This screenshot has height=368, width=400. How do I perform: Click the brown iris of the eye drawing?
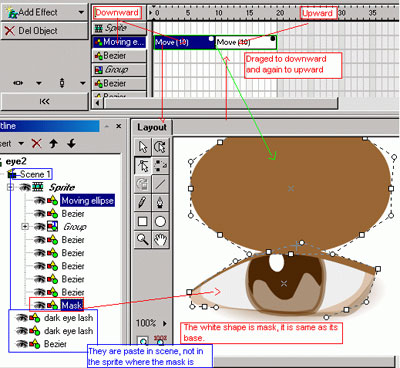pos(285,285)
